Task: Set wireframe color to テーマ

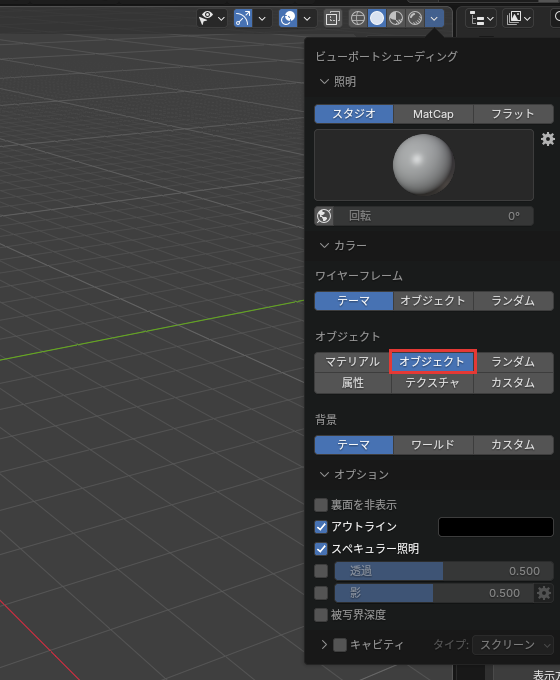Action: click(x=354, y=301)
